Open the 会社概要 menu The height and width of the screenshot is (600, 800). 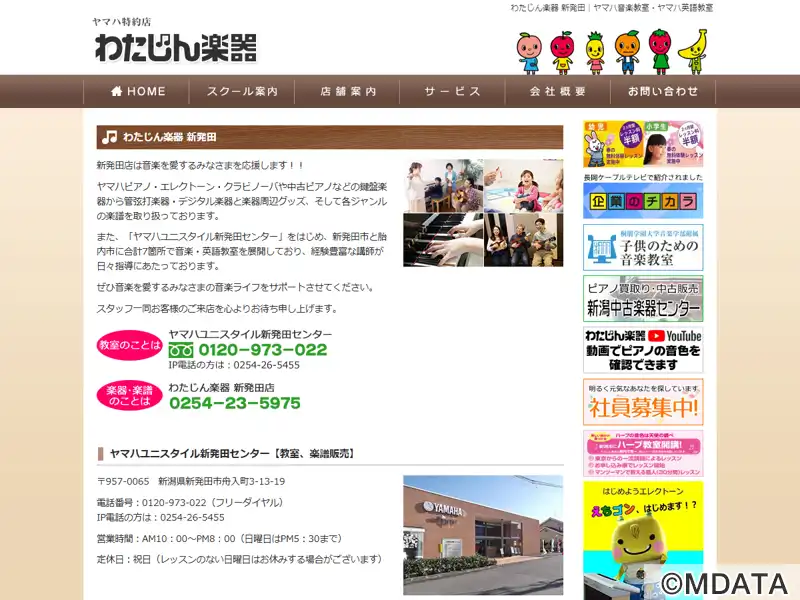click(x=558, y=91)
